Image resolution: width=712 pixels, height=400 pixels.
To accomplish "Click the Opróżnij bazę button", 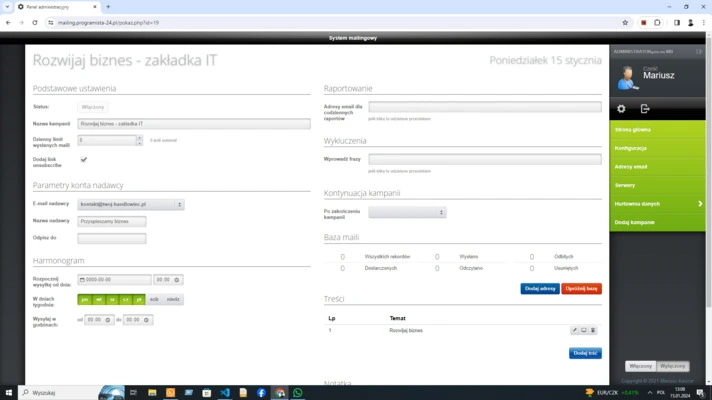I will [581, 289].
